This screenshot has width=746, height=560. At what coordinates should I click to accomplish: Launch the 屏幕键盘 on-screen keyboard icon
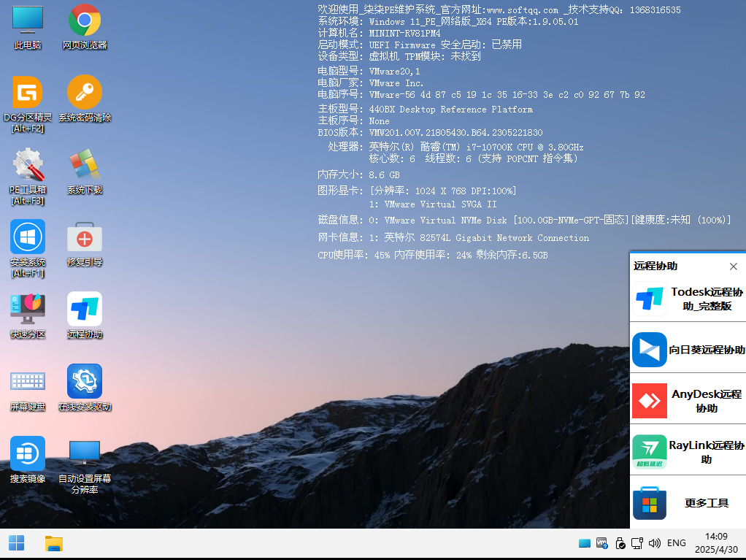coord(28,382)
